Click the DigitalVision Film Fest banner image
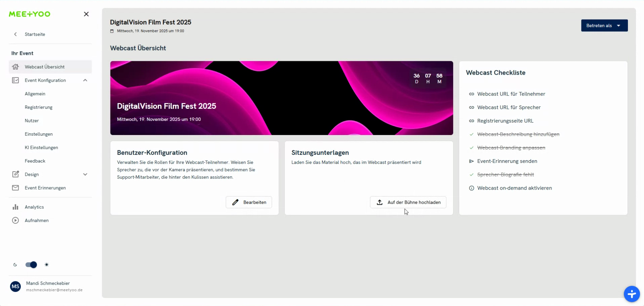Image resolution: width=644 pixels, height=306 pixels. (281, 98)
